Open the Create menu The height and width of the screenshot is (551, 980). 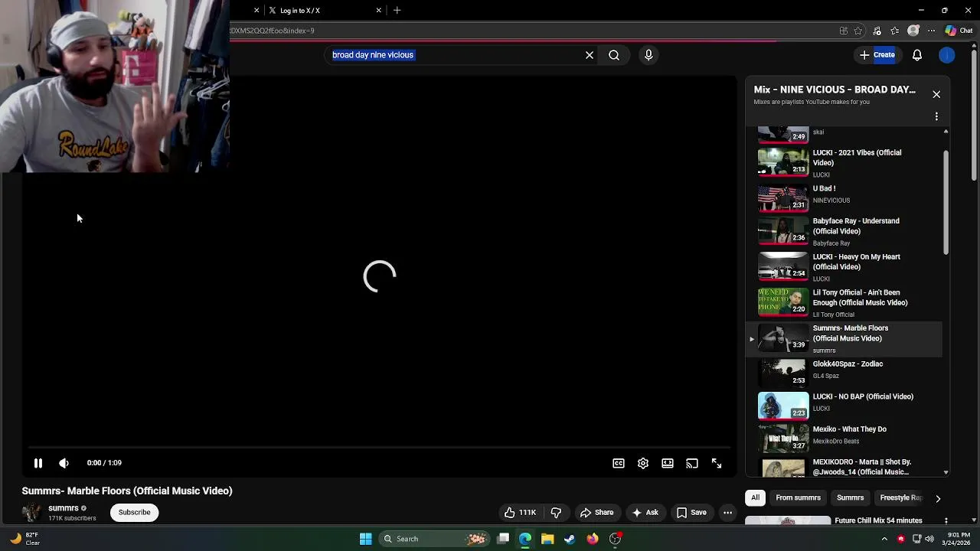click(877, 55)
